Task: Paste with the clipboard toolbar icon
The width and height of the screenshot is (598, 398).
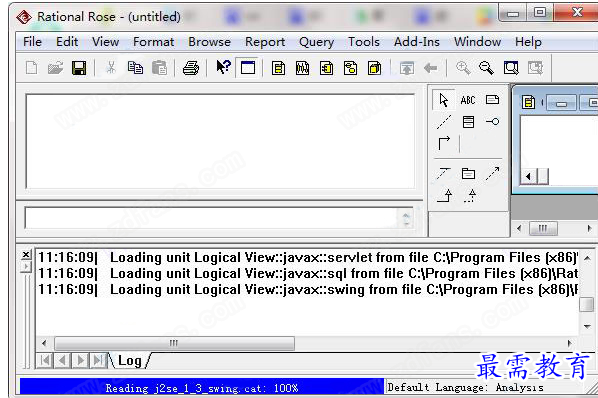Action: pyautogui.click(x=159, y=68)
